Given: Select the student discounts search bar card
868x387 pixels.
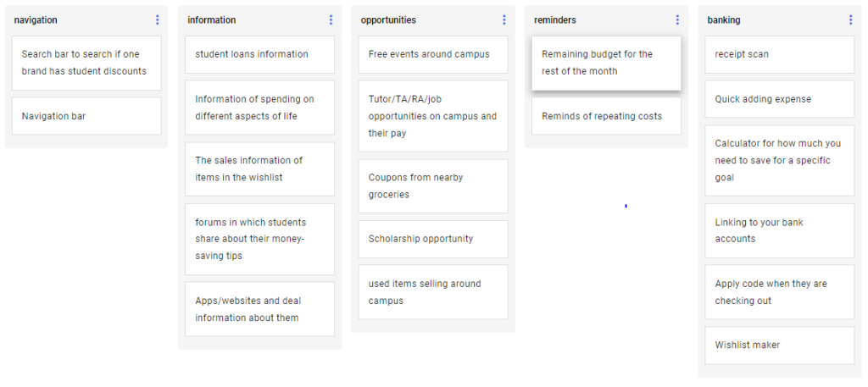Looking at the screenshot, I should point(86,63).
